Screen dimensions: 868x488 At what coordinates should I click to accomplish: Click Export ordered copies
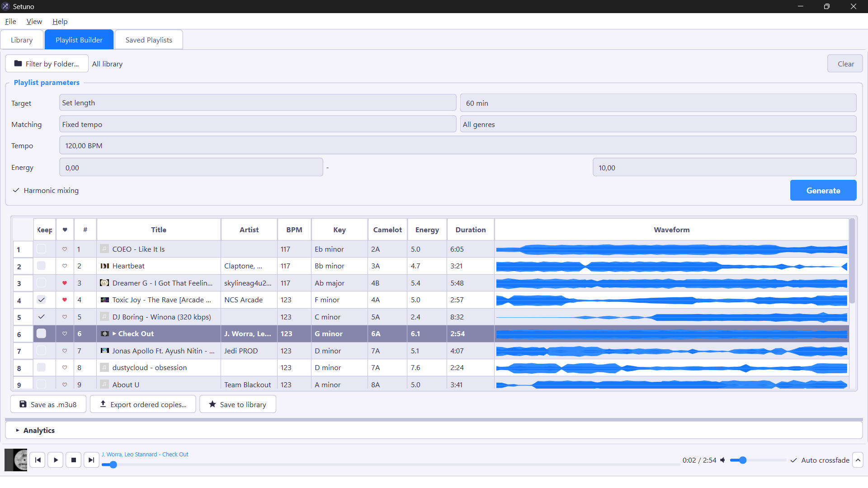tap(143, 404)
